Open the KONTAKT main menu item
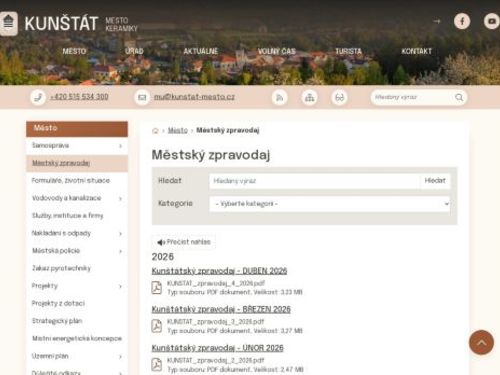500x375 pixels. (x=417, y=51)
